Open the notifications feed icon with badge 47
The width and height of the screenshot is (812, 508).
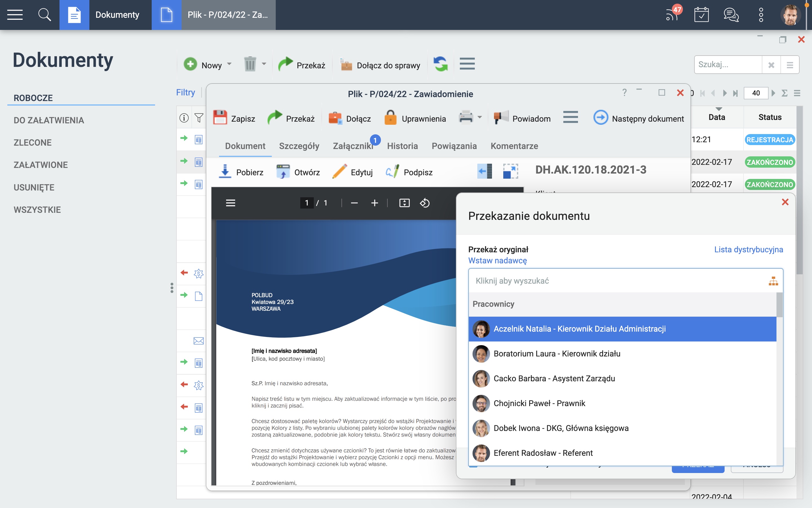click(672, 15)
